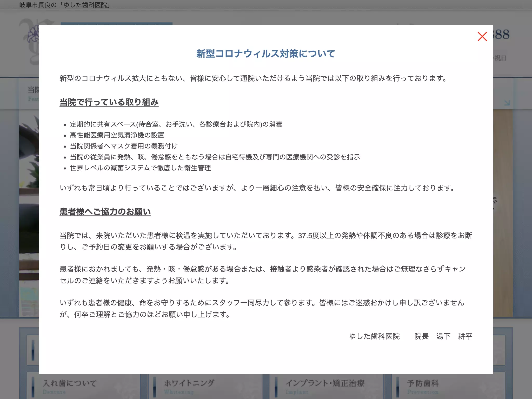
Task: Click bullet 当院関係者へマスク着用の義務付け
Action: pyautogui.click(x=124, y=146)
